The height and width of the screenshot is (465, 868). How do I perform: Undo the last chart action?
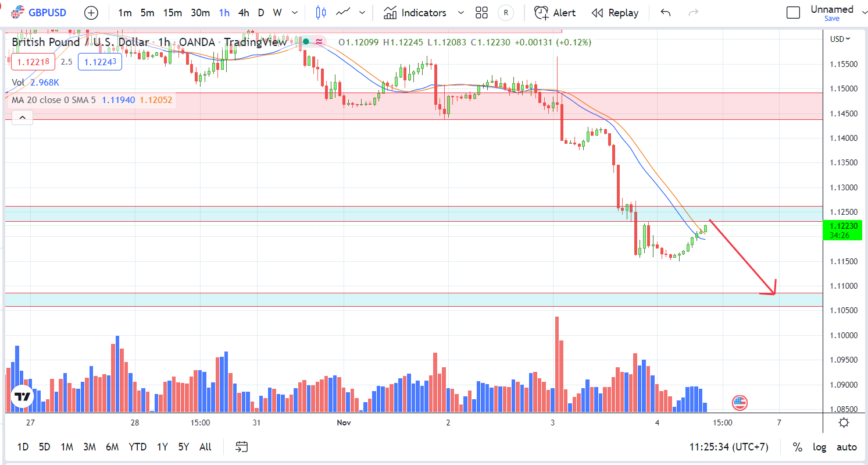pyautogui.click(x=666, y=12)
